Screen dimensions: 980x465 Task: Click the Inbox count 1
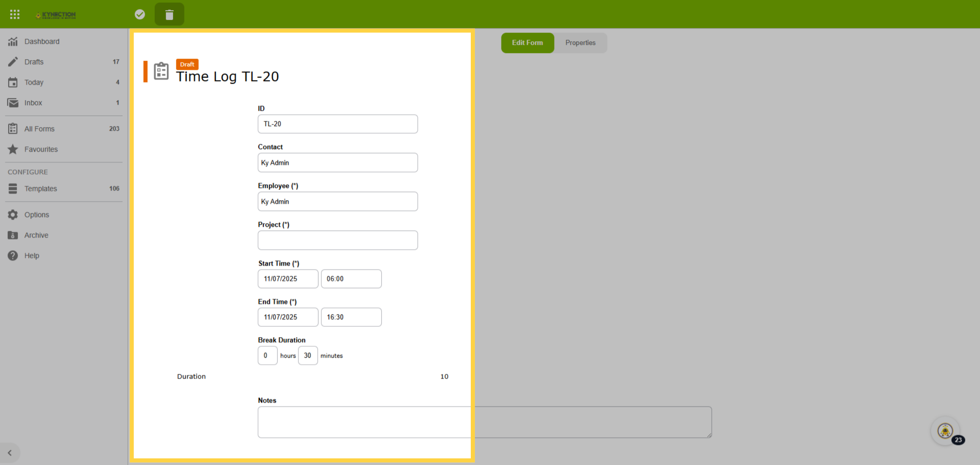click(118, 103)
